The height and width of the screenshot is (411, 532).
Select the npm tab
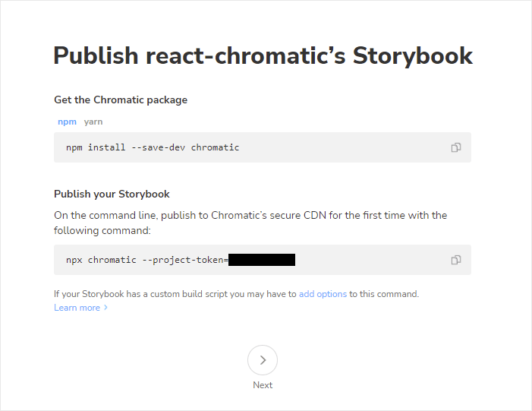pyautogui.click(x=67, y=122)
